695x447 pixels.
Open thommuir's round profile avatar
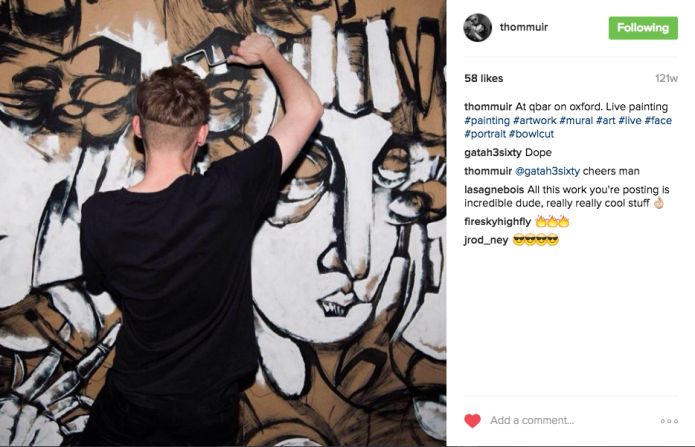tap(477, 27)
